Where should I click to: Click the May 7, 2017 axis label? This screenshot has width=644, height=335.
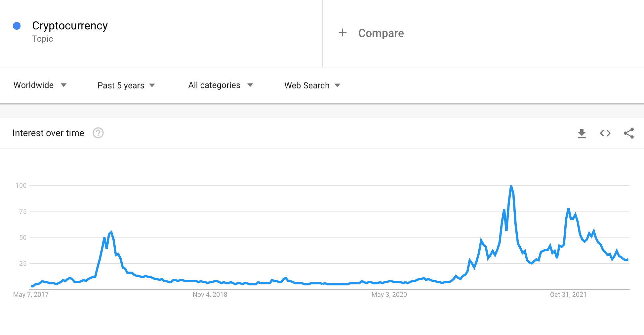pyautogui.click(x=31, y=295)
